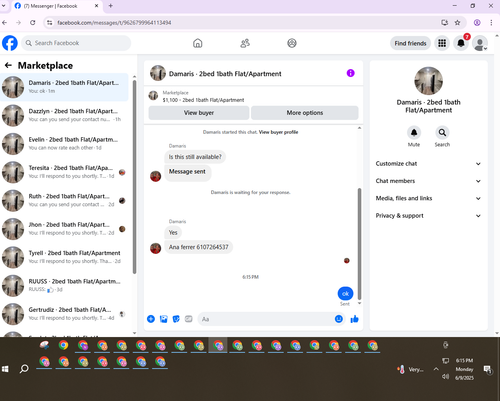This screenshot has width=500, height=401.
Task: Click the View buyer button
Action: 199,113
